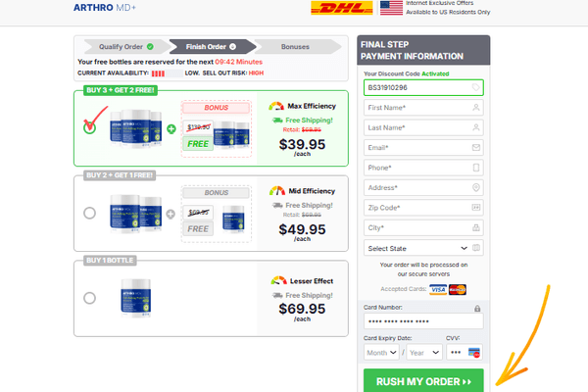The height and width of the screenshot is (392, 588).
Task: Click phone icon in Phone field
Action: (476, 168)
